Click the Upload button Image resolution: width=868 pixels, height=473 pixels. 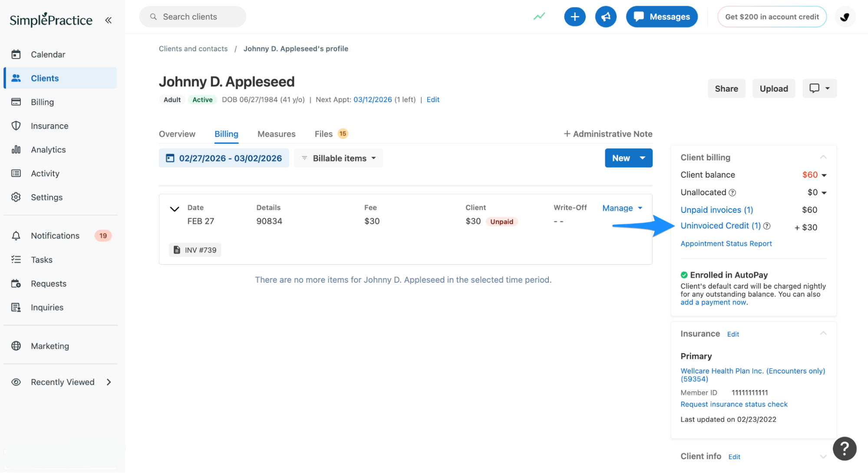[x=774, y=88]
